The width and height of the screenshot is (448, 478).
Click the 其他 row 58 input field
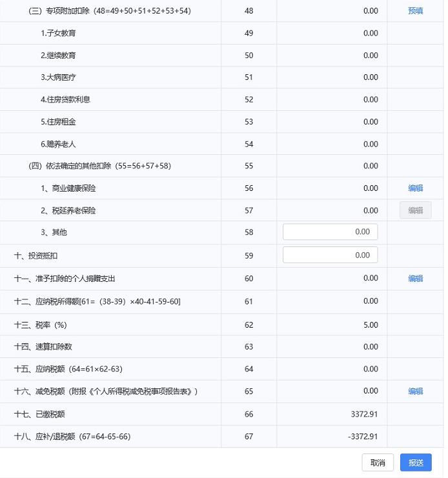(331, 232)
